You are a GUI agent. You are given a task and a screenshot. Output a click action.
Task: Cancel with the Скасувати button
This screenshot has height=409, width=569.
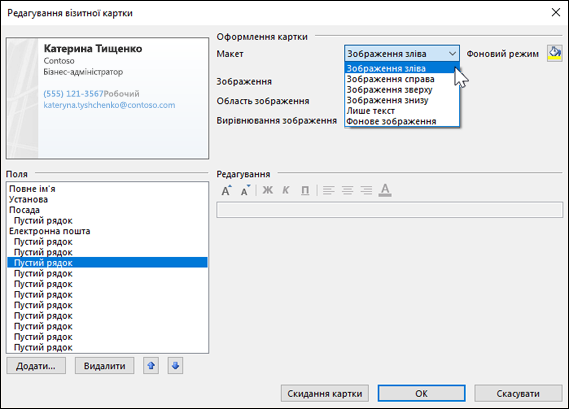[518, 394]
